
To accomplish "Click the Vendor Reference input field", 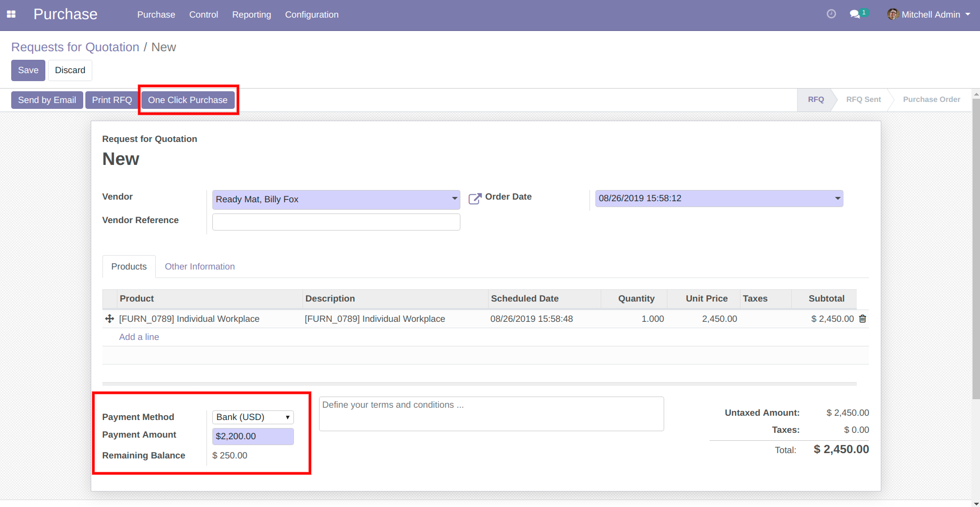I will pos(336,222).
